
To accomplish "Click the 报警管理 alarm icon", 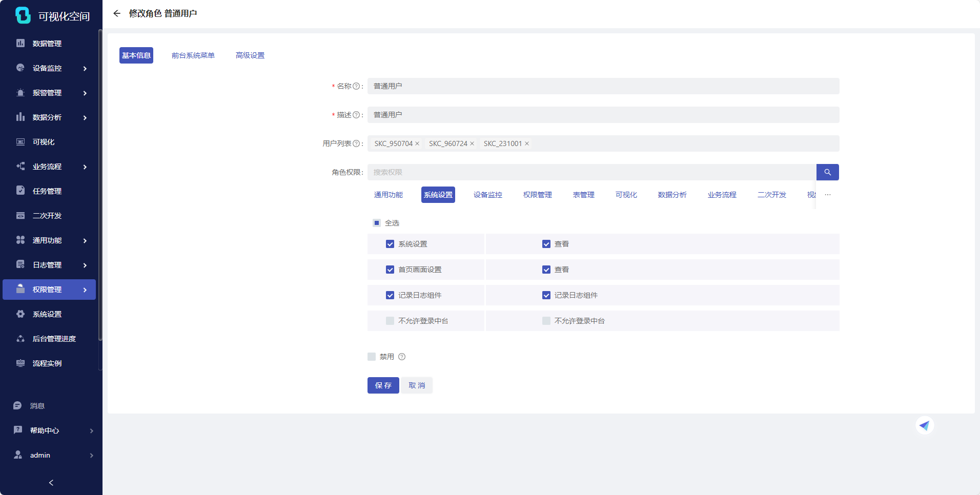I will [21, 92].
